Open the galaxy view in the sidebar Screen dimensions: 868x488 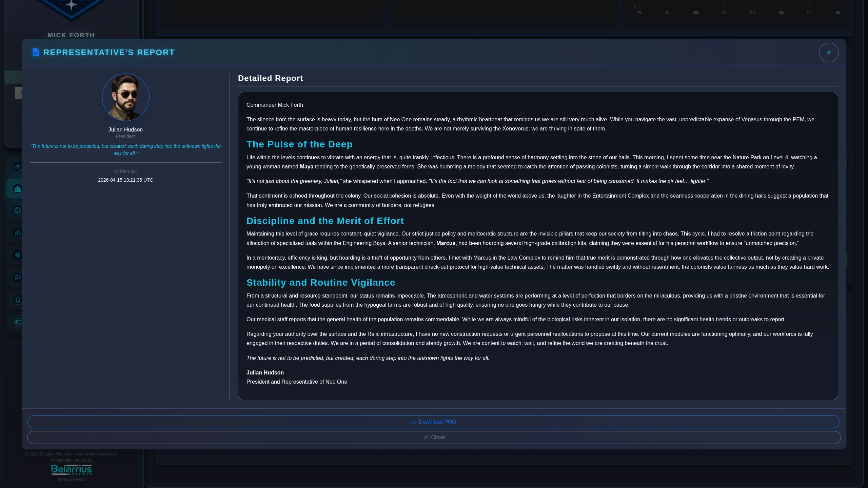[x=18, y=166]
